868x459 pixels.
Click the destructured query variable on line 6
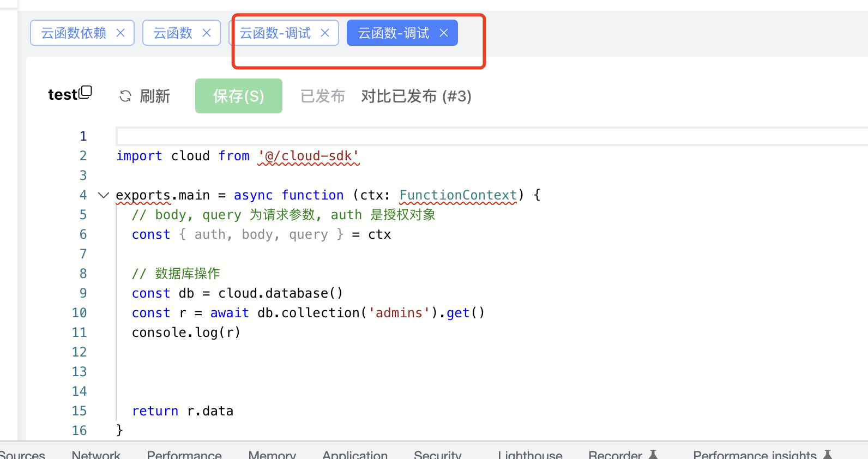click(x=309, y=234)
